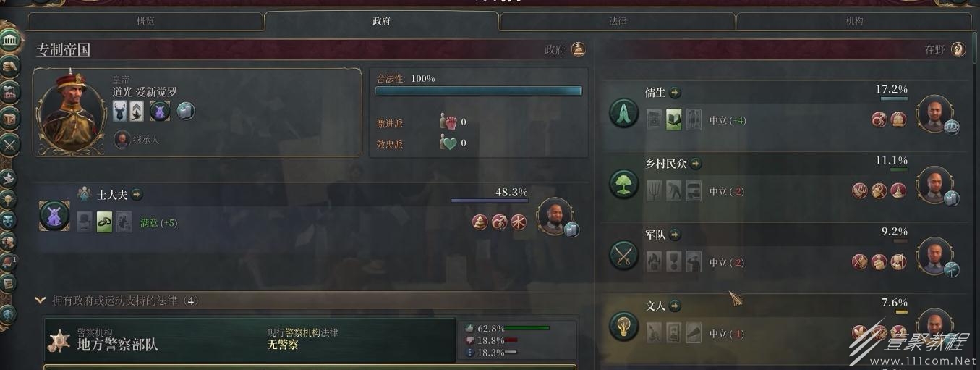980x370 pixels.
Task: Click the 乡村民众 tree emblem icon
Action: [623, 184]
